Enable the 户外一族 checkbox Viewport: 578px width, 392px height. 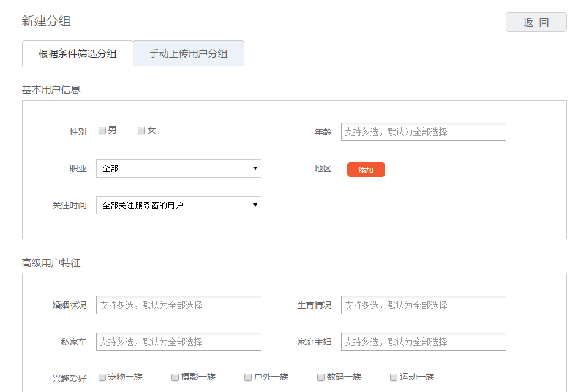[248, 377]
